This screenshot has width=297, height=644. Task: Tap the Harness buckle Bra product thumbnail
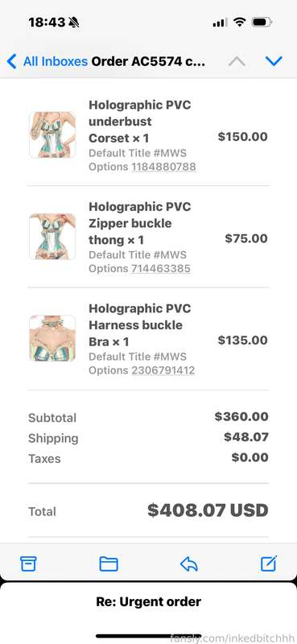click(x=52, y=338)
